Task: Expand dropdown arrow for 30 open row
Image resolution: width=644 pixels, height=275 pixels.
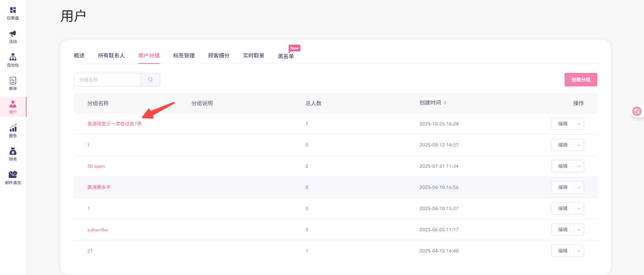Action: pos(579,166)
